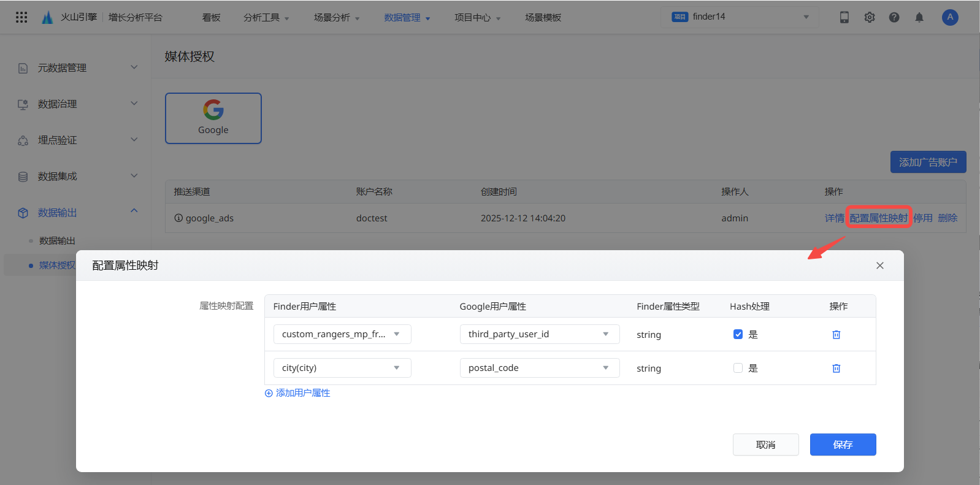Enable Hash processing for postal_code row
The image size is (980, 485).
[x=738, y=368]
